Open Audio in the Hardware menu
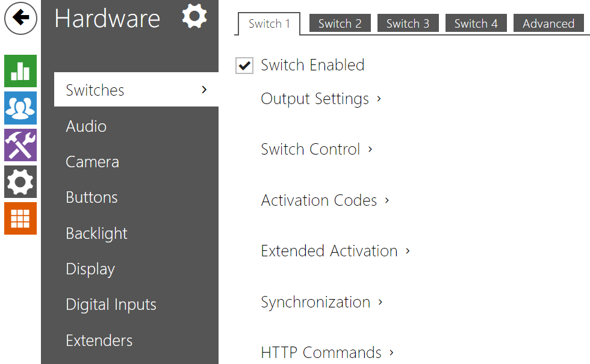The image size is (590, 364). click(86, 126)
